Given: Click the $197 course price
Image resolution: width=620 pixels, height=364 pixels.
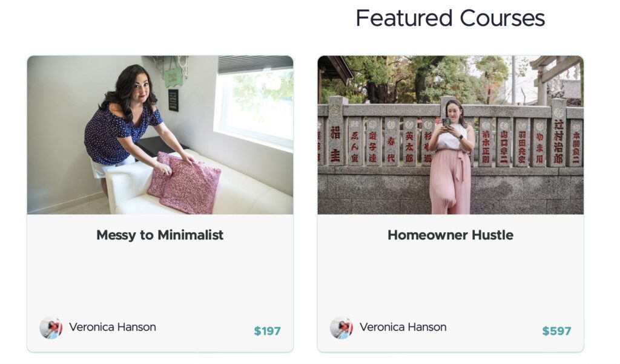Looking at the screenshot, I should coord(267,331).
